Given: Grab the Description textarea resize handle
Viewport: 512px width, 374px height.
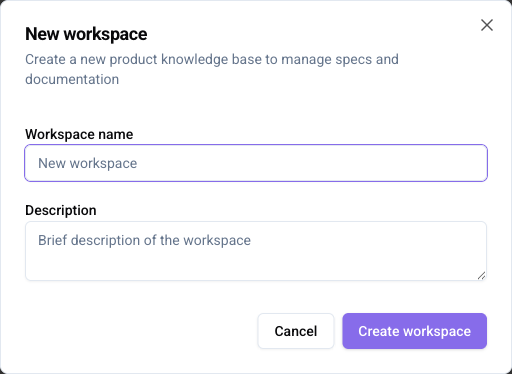Looking at the screenshot, I should pyautogui.click(x=481, y=275).
